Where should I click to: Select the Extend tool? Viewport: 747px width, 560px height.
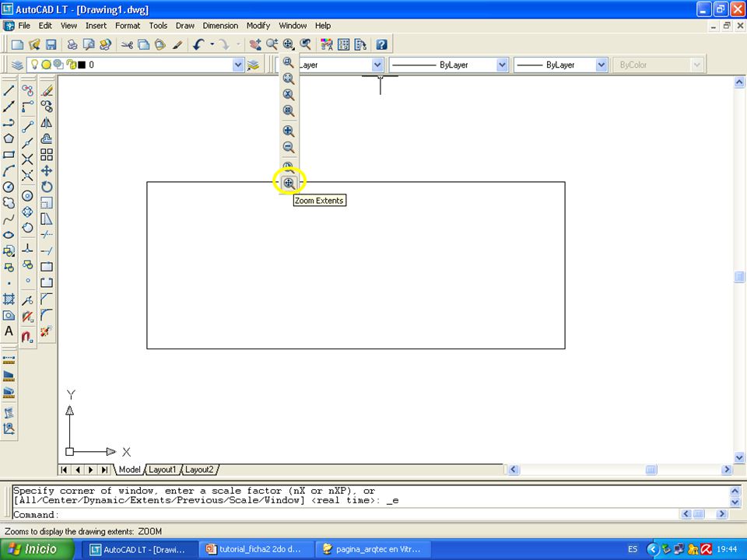pos(47,251)
